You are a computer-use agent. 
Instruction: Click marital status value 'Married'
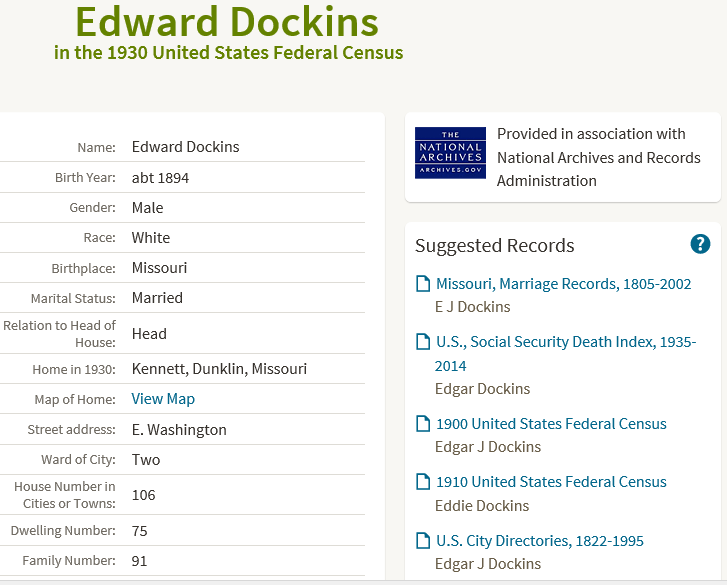click(157, 298)
